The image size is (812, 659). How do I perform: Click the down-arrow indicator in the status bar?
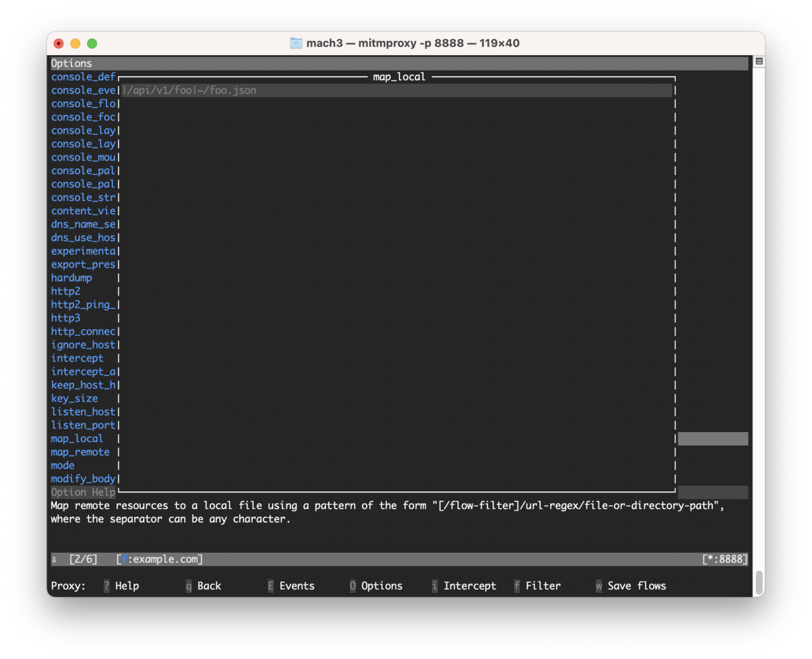click(54, 559)
